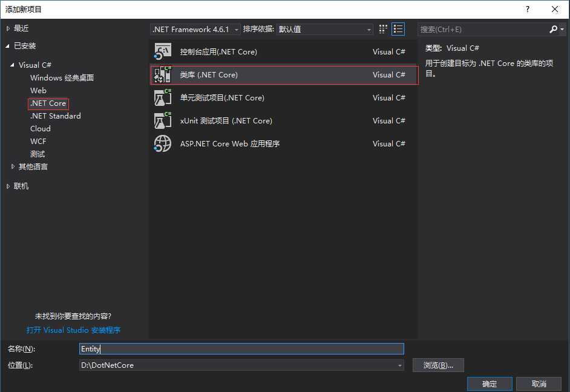Click the 已安装 label
The width and height of the screenshot is (570, 392).
coord(25,46)
